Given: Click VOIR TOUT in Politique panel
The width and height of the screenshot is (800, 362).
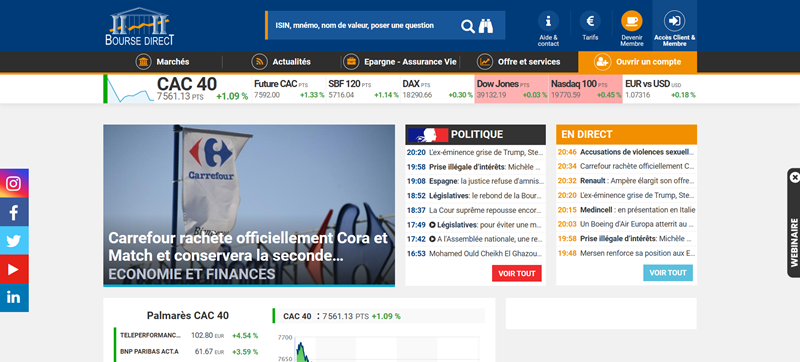Looking at the screenshot, I should [517, 273].
